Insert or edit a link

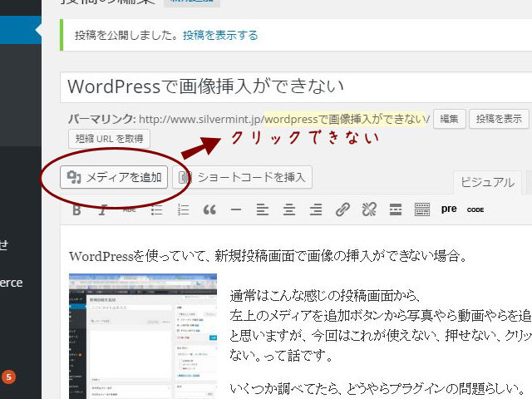tap(342, 210)
